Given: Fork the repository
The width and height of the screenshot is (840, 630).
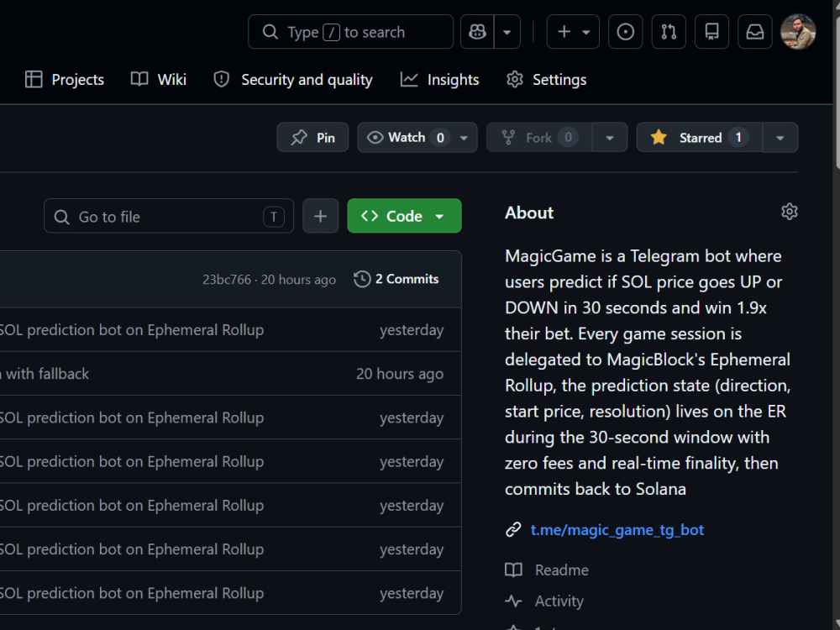Looking at the screenshot, I should (539, 138).
